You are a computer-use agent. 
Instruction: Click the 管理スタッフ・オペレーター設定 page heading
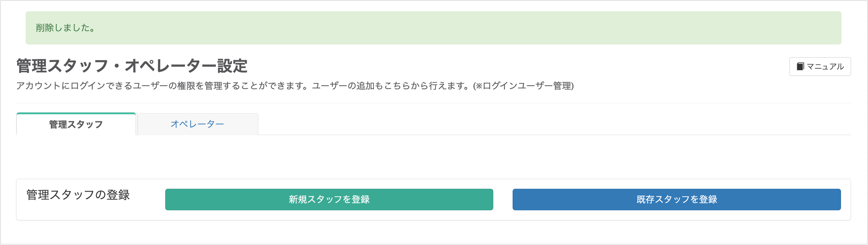(132, 66)
